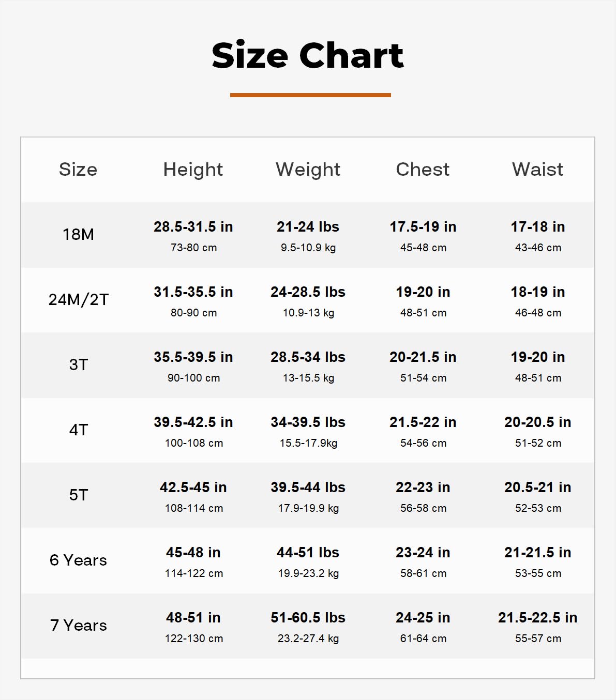Select the Size column header
616x700 pixels.
point(78,170)
